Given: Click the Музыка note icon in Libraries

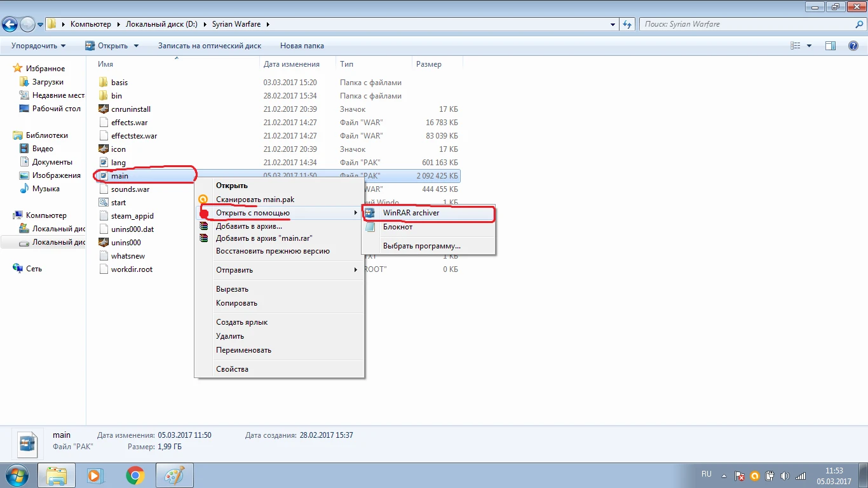Looking at the screenshot, I should [24, 189].
